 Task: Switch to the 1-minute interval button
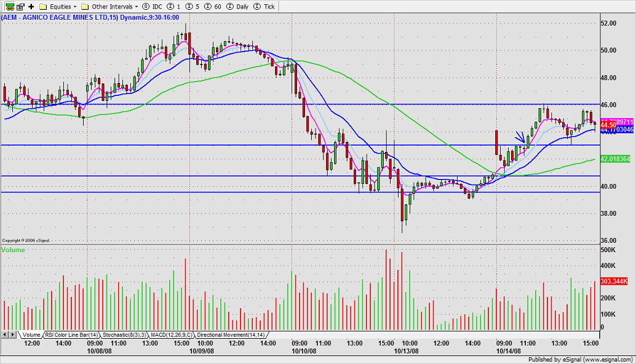tap(173, 7)
